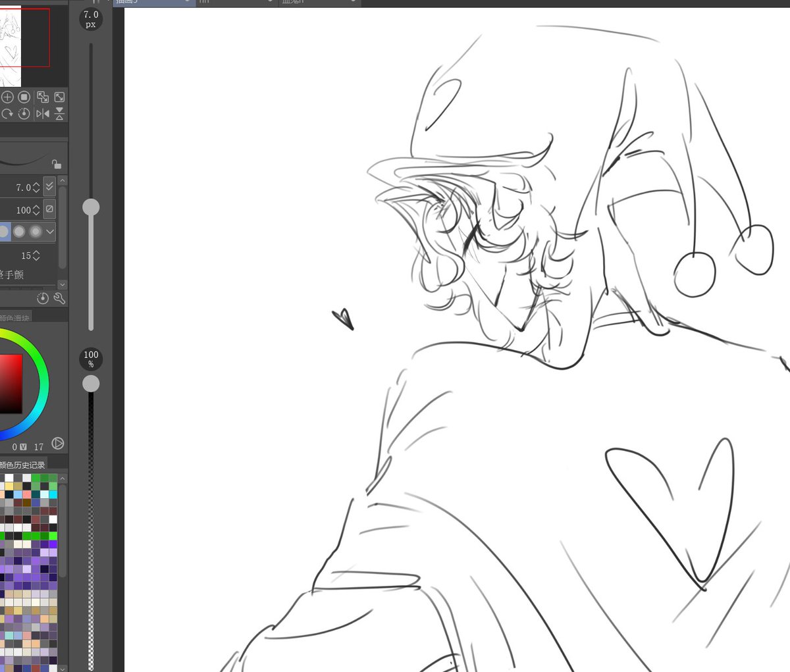Click color history scroll up arrow
This screenshot has height=672, width=790.
click(x=63, y=478)
